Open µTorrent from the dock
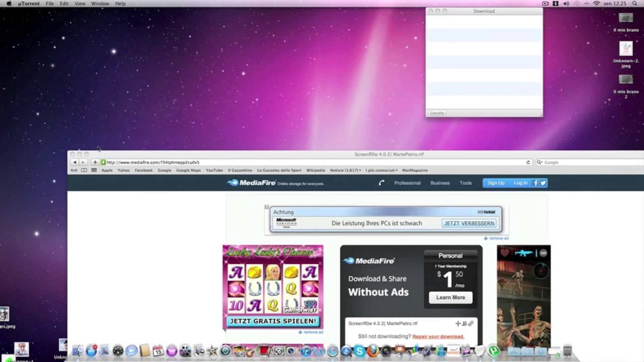This screenshot has height=362, width=644. [x=494, y=351]
